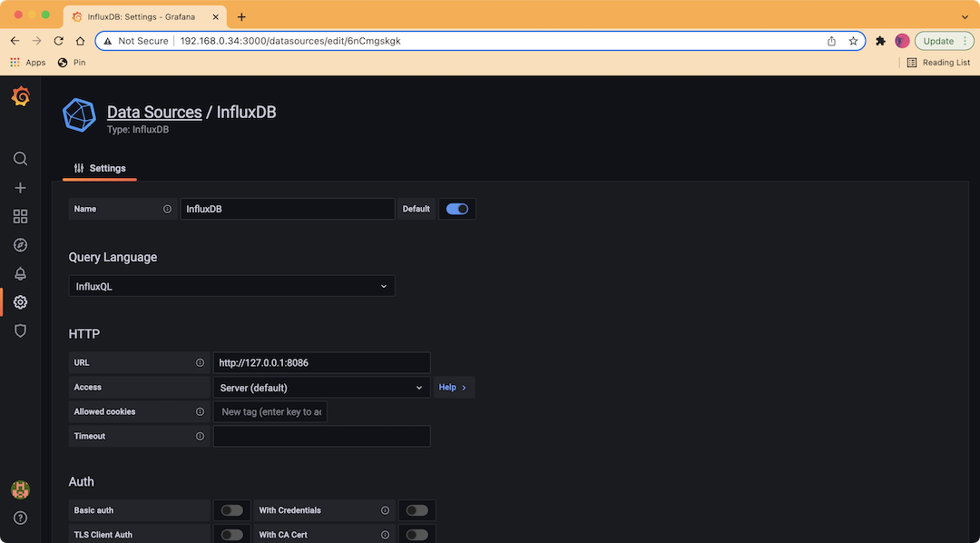This screenshot has height=543, width=980.
Task: Go to Data Sources breadcrumb link
Action: pos(154,112)
